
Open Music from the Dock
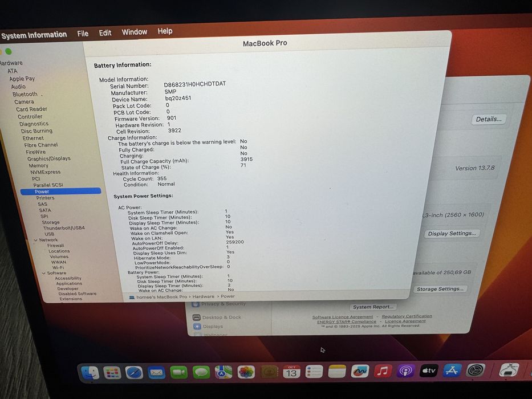click(x=383, y=371)
